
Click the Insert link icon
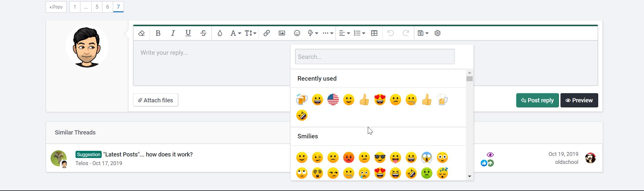(267, 33)
